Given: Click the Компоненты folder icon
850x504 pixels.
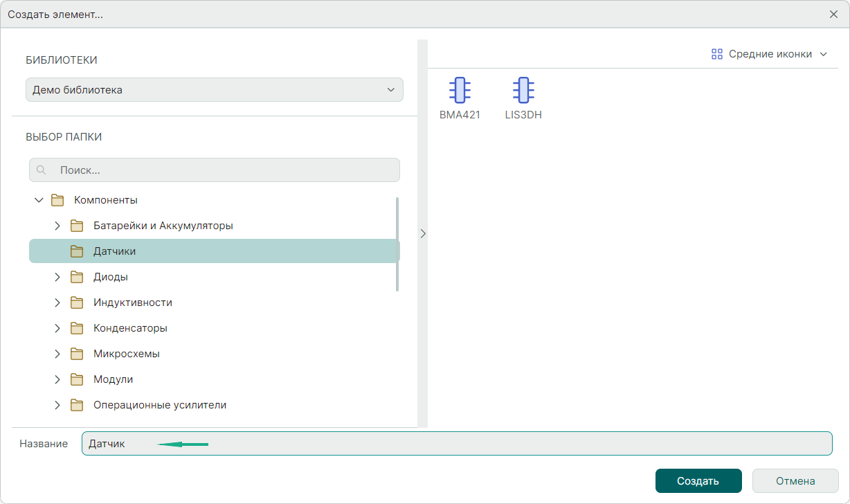Looking at the screenshot, I should pos(57,200).
